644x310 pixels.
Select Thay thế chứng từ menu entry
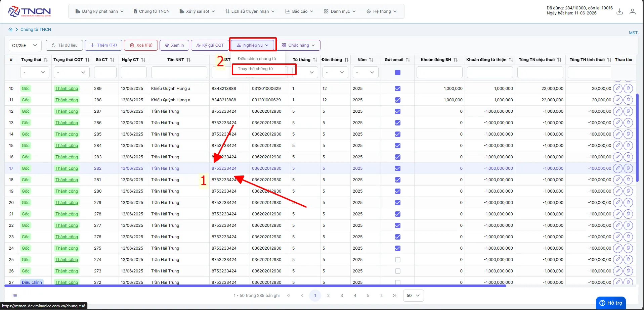pos(255,69)
